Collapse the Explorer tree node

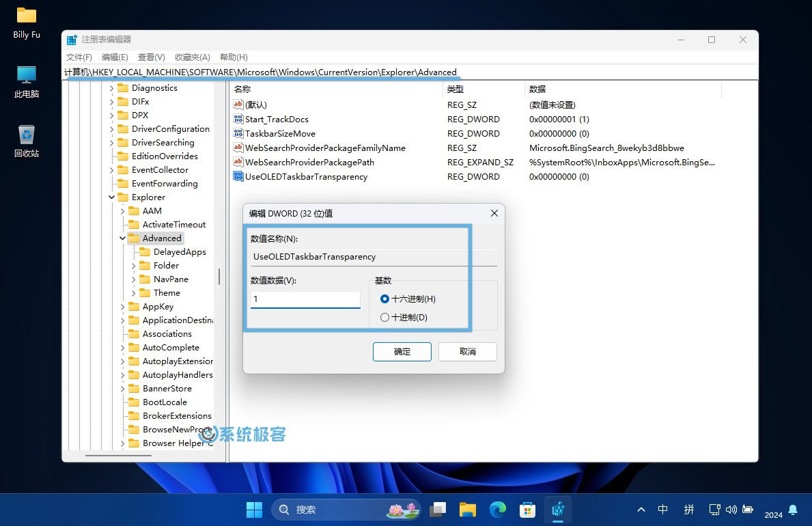coord(111,197)
